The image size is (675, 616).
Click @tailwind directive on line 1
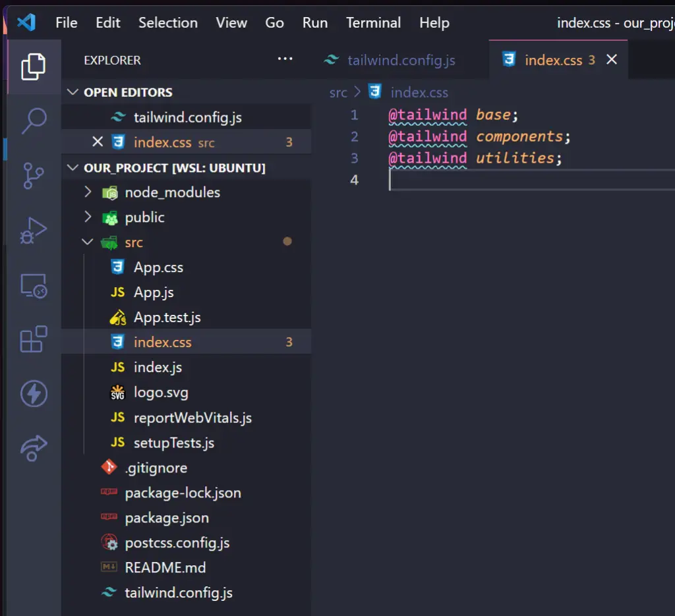(427, 115)
